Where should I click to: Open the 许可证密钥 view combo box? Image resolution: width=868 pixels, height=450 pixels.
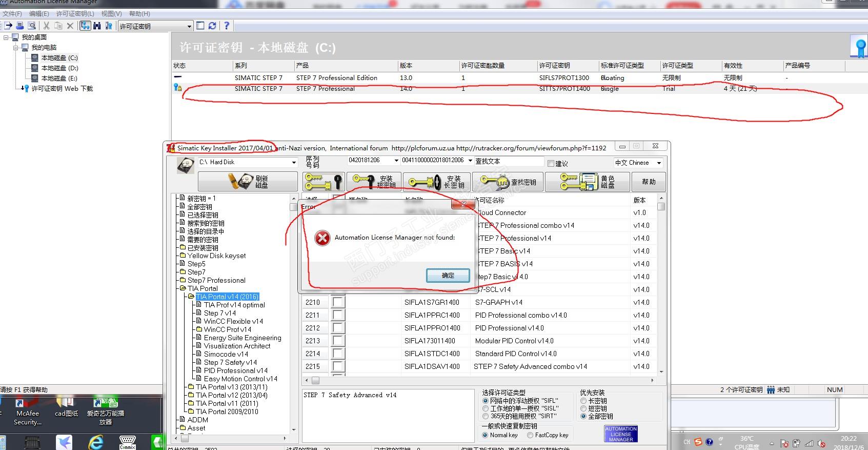point(155,26)
